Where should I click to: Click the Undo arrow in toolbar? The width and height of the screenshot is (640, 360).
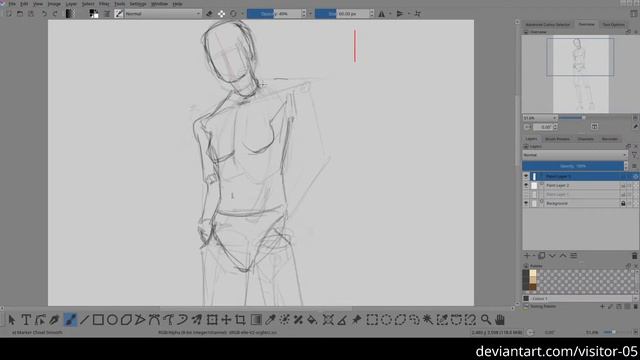(44, 13)
